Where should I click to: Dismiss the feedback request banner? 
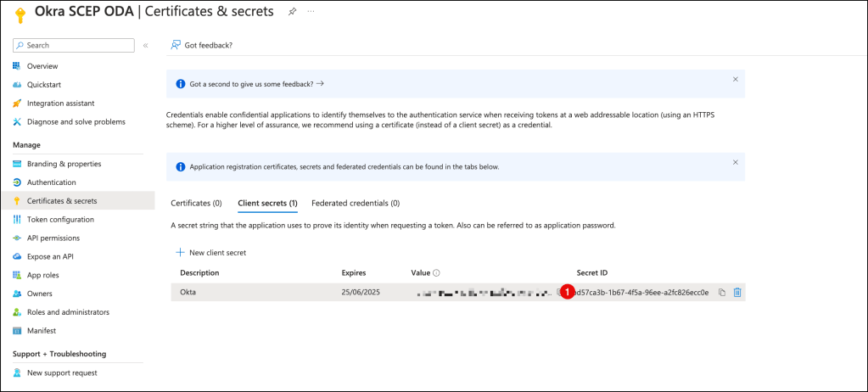[735, 79]
